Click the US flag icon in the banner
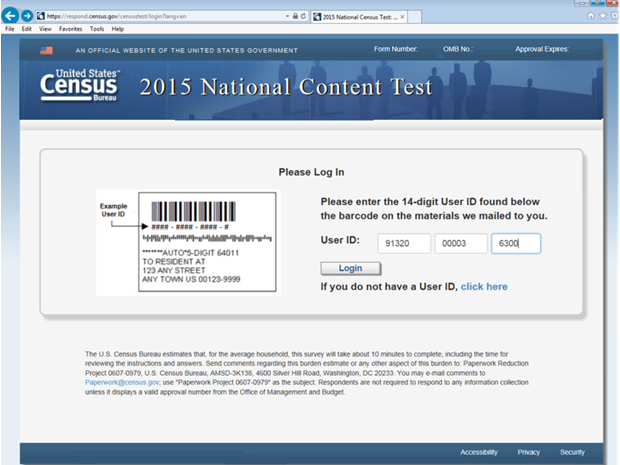 coord(46,50)
